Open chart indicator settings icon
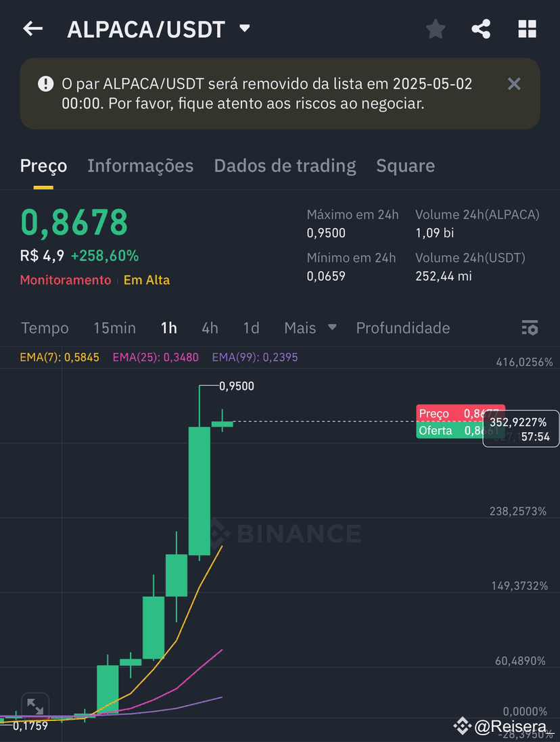The height and width of the screenshot is (742, 560). [x=530, y=327]
